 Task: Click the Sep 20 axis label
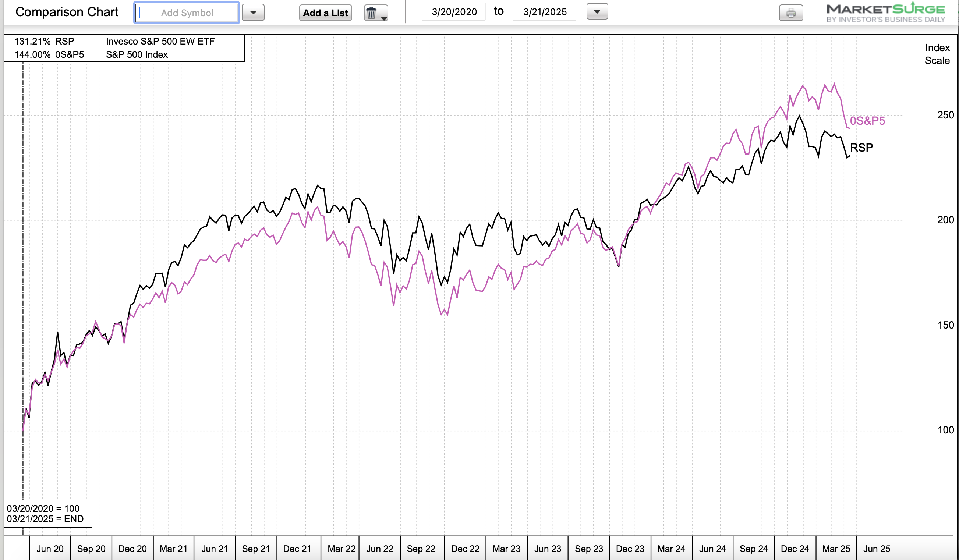[91, 549]
